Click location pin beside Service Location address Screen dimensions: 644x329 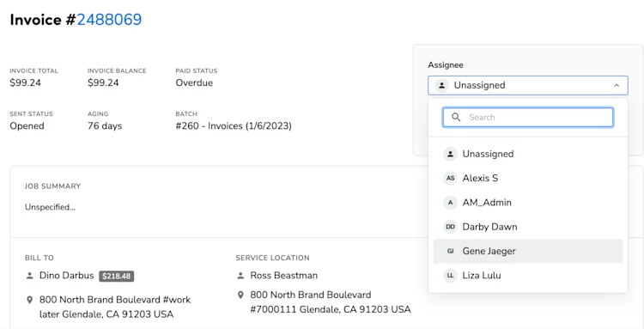240,295
